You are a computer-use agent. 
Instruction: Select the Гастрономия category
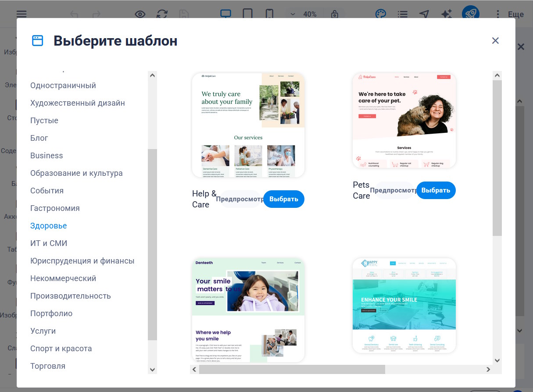pos(55,208)
